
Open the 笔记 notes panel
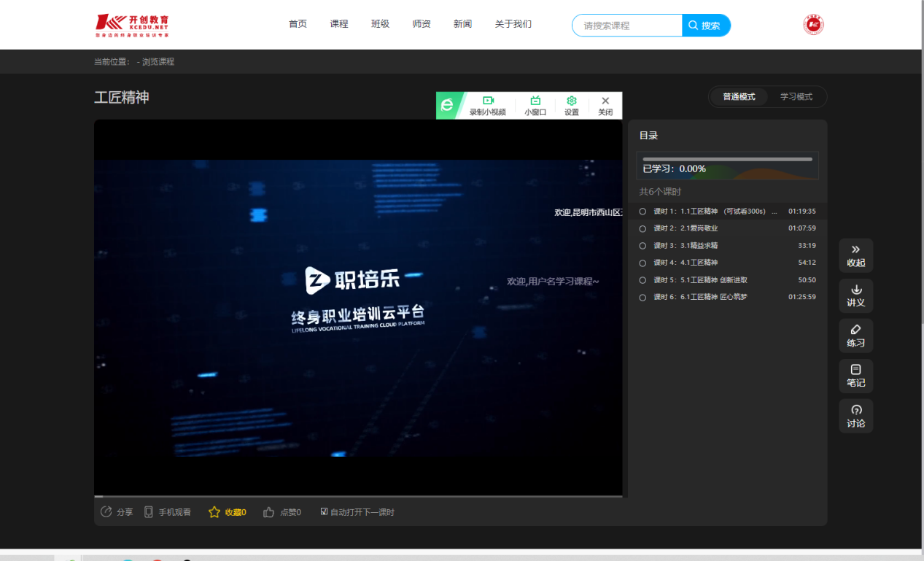point(856,376)
